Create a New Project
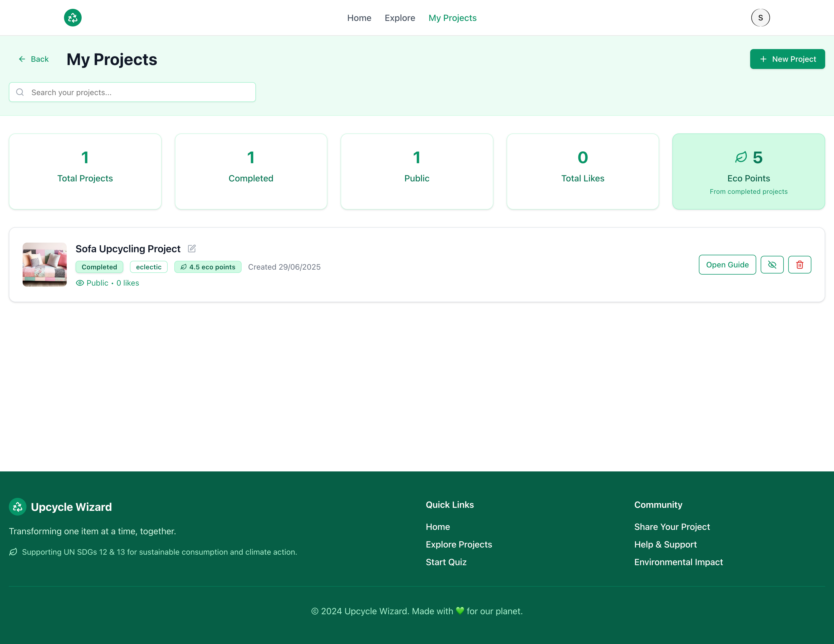 (x=787, y=59)
